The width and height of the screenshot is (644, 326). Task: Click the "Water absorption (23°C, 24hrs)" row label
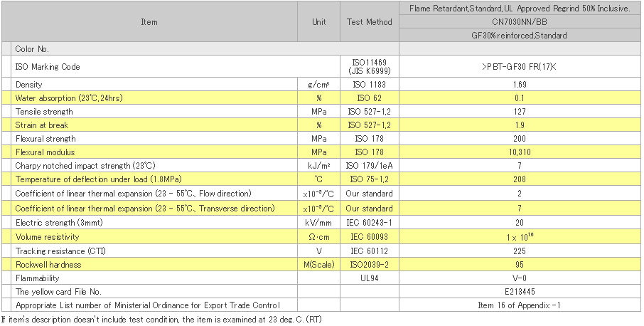69,98
